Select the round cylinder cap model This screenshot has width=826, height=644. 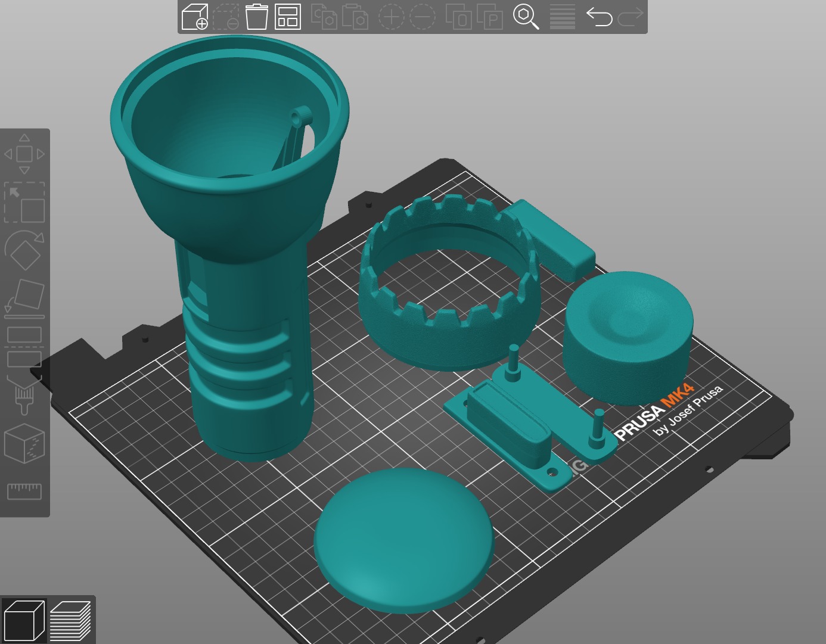(628, 340)
